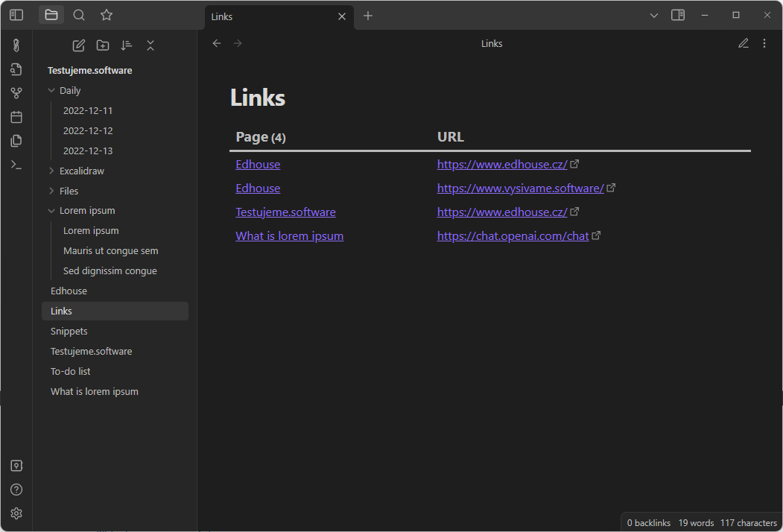Collapse all folders in the explorer
The image size is (783, 532).
(150, 45)
